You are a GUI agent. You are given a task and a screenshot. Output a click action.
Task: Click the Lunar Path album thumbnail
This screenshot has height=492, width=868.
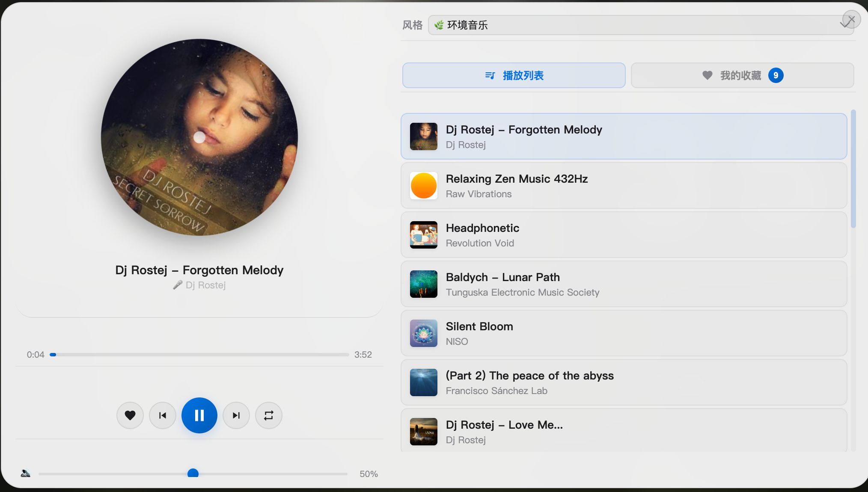click(424, 284)
